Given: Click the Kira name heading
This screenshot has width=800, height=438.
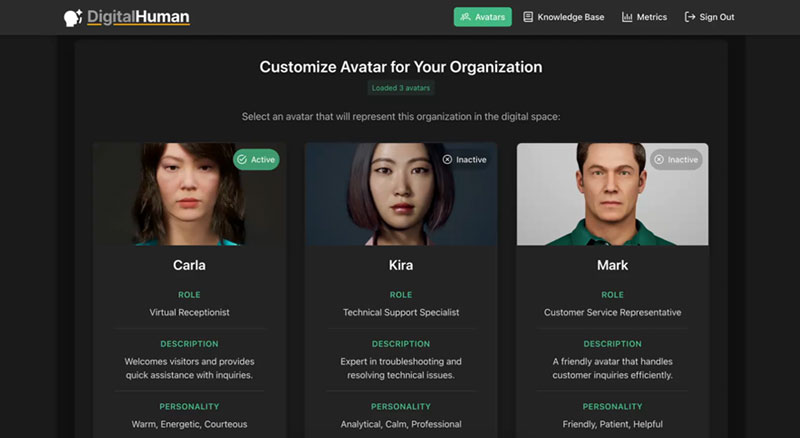Looking at the screenshot, I should tap(401, 265).
